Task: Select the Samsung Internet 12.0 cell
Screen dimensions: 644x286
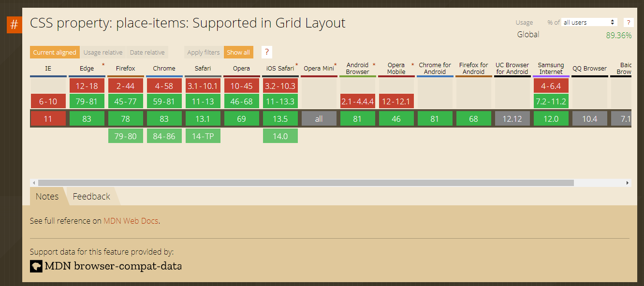Action: click(x=551, y=119)
